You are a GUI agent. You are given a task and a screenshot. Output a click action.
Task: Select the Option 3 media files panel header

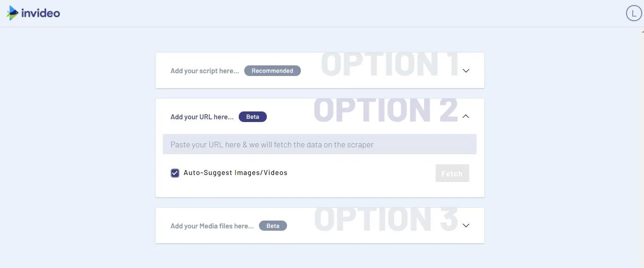point(320,225)
